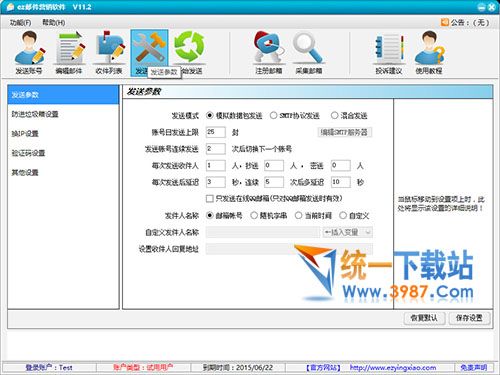Choose 随机字串 as sender name

point(254,215)
